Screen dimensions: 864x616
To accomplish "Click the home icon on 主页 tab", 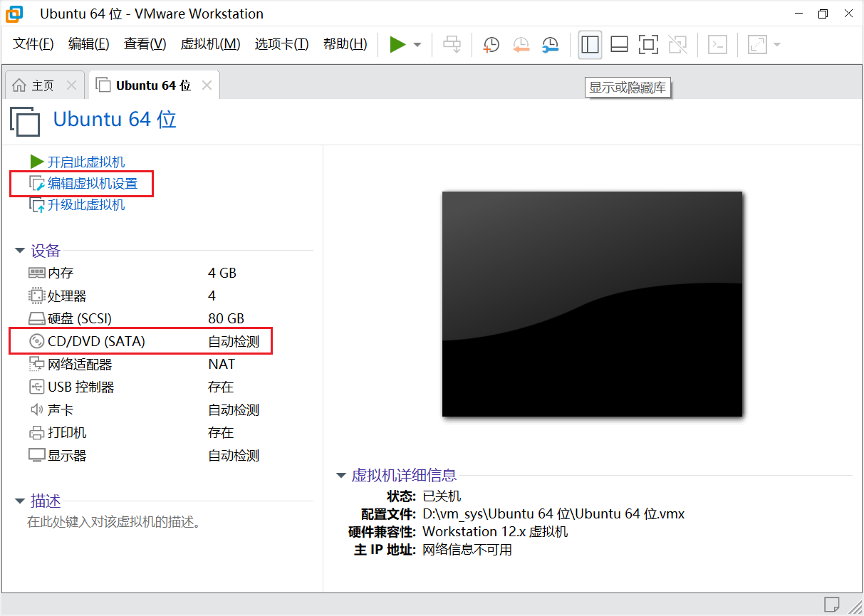I will 19,85.
